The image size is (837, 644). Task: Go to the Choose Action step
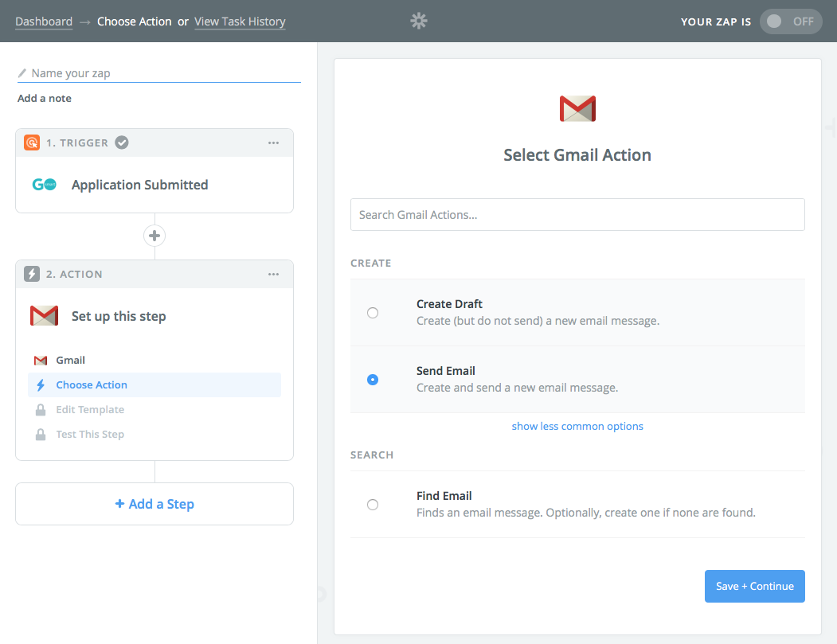click(x=154, y=384)
